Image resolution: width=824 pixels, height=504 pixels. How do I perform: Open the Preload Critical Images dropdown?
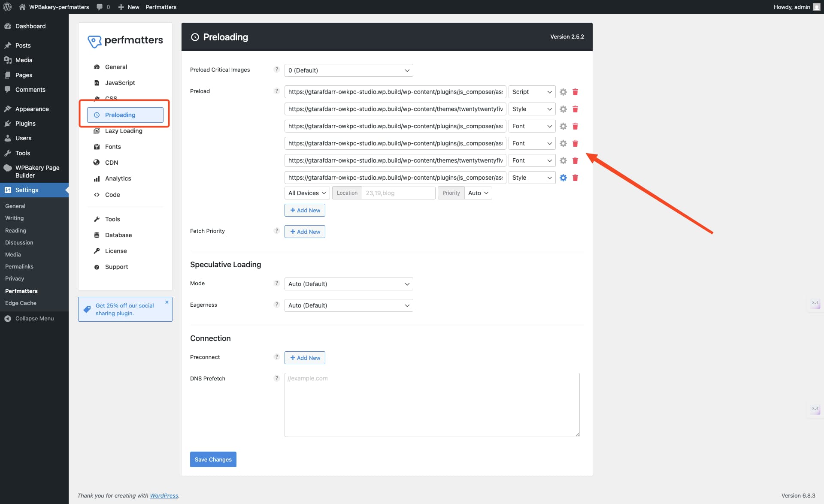coord(348,70)
